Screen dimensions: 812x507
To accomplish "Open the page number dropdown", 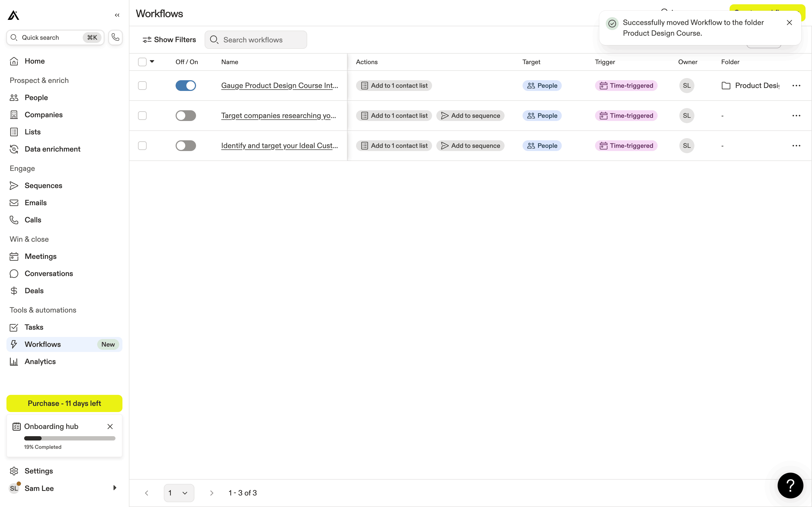I will pos(179,493).
